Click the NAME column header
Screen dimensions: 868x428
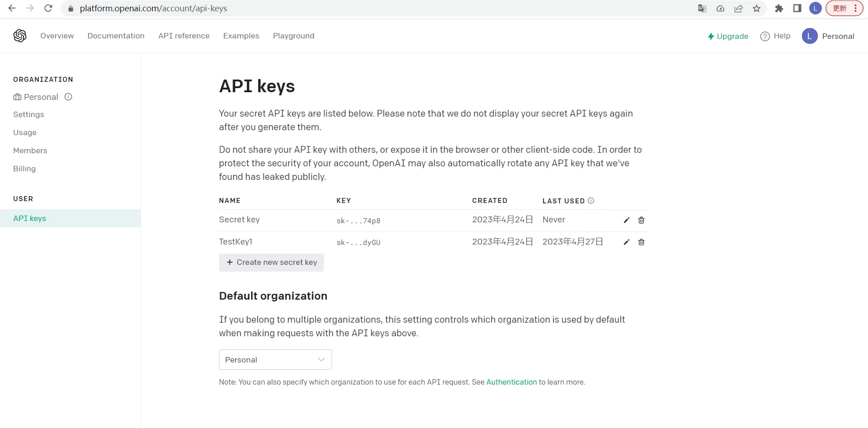(x=230, y=201)
